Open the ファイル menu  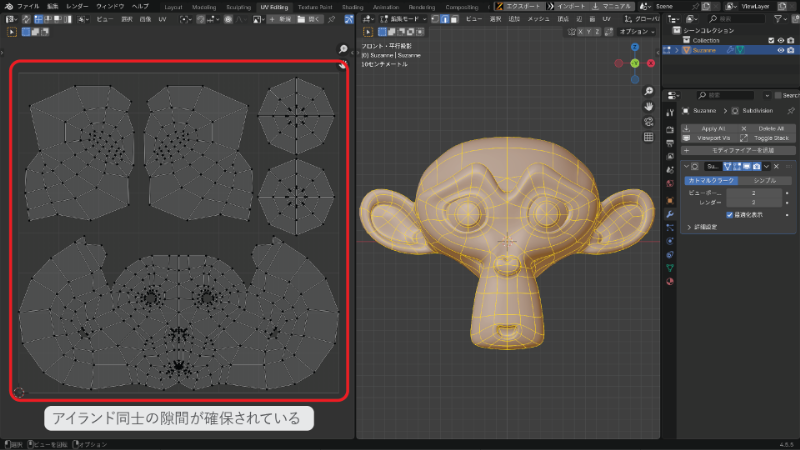pos(28,6)
